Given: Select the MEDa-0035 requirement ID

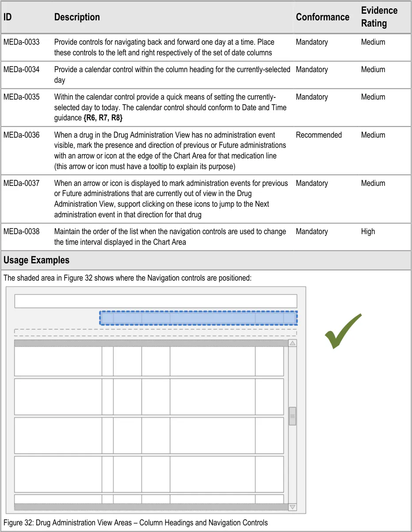Looking at the screenshot, I should [21, 97].
